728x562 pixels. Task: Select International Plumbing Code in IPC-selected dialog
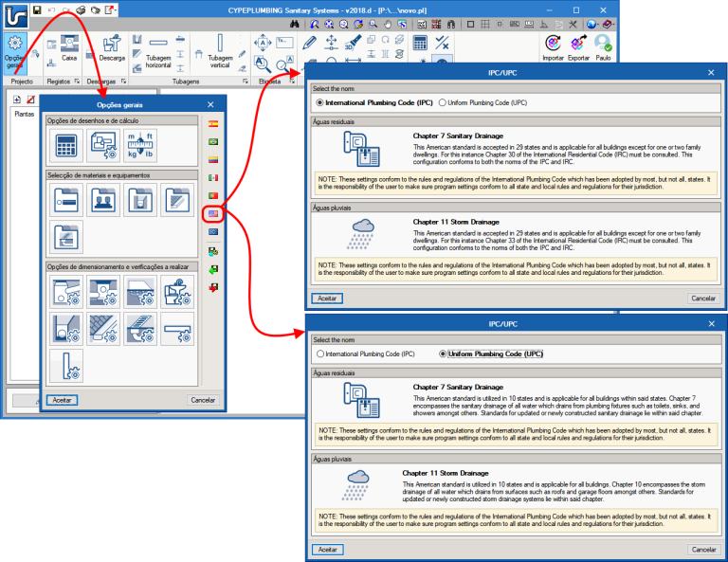coord(374,102)
